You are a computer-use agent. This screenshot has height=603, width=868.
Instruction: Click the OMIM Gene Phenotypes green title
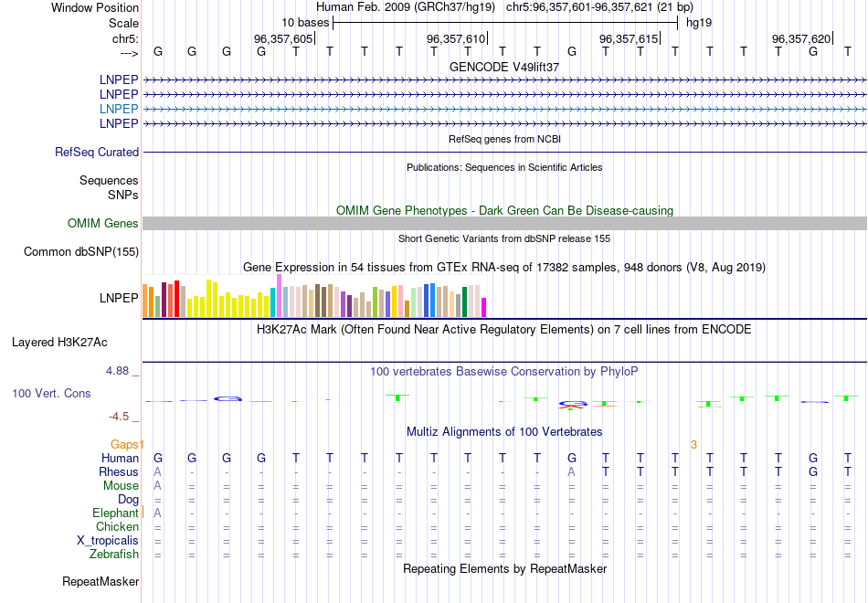(x=504, y=210)
